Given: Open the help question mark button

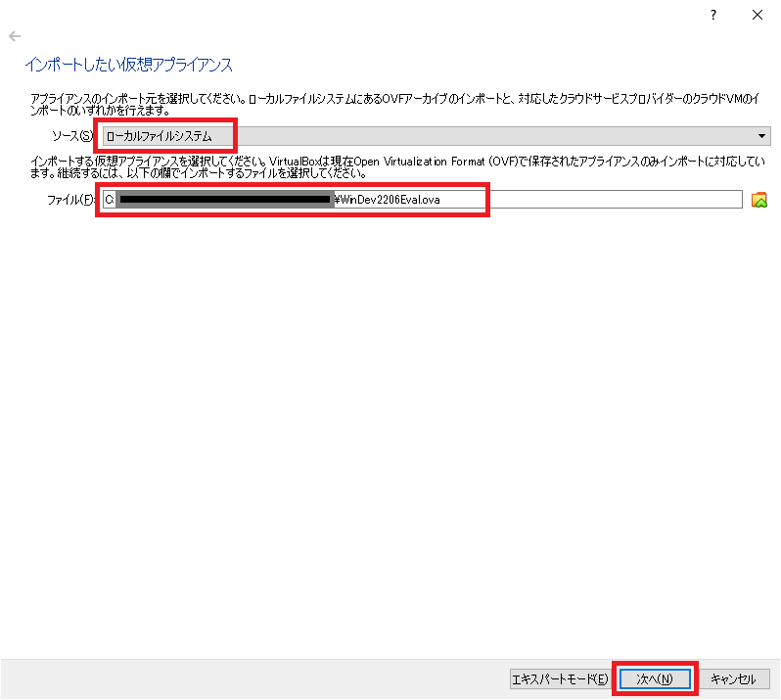Looking at the screenshot, I should [713, 15].
